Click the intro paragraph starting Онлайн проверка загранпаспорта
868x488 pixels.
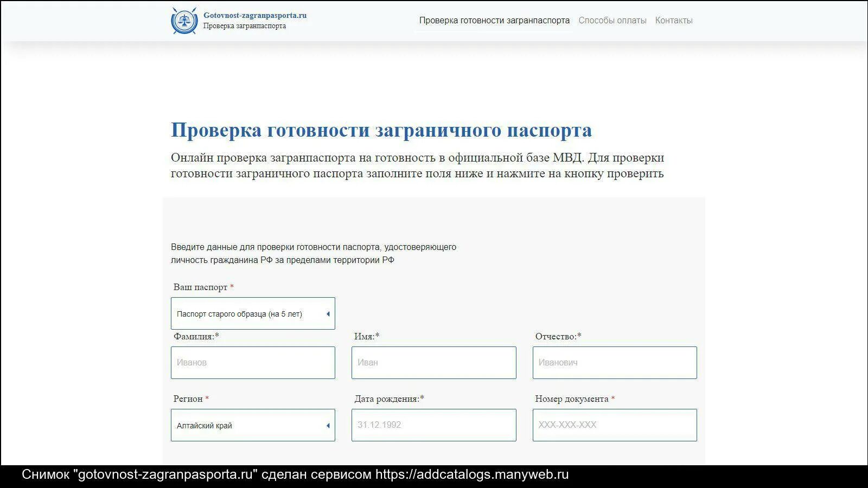[418, 165]
